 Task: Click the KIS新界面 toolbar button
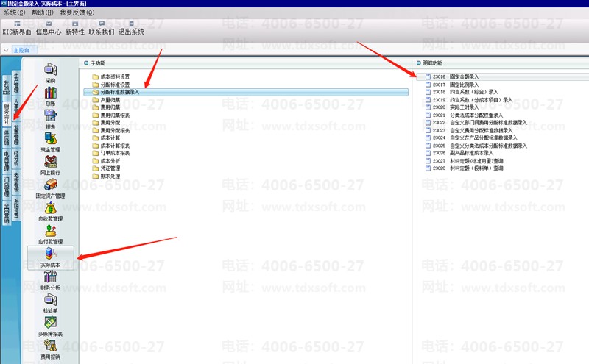tap(17, 28)
